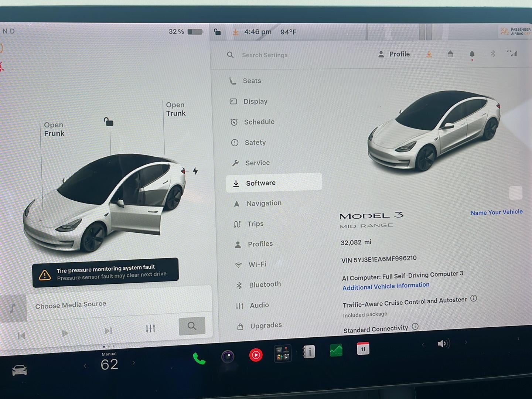Screen dimensions: 532x399
Task: Tap the charge port lightning bolt icon
Action: pos(195,171)
